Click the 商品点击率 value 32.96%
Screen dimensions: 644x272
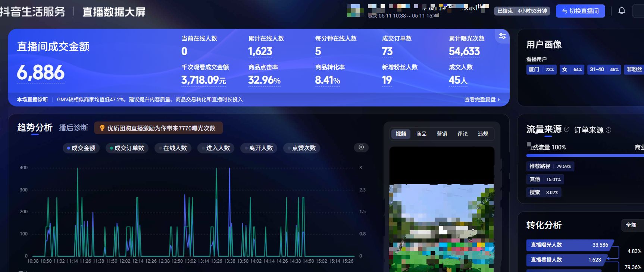coord(264,80)
